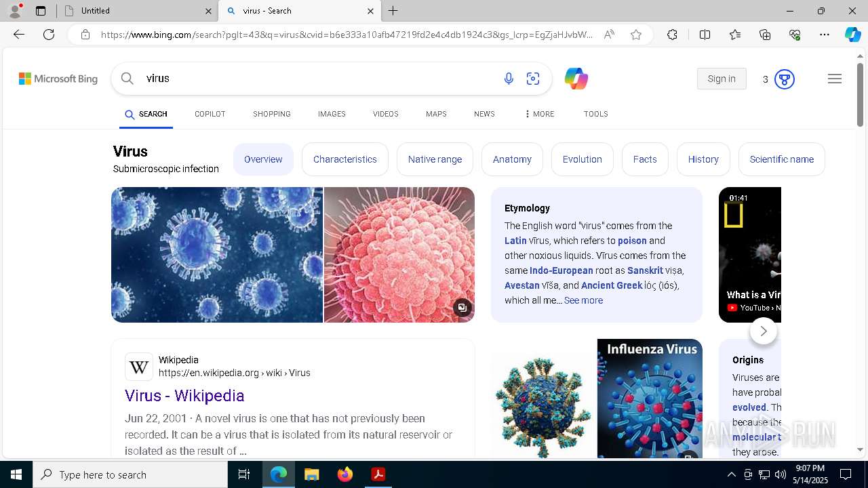Select the Characteristics chip
The image size is (868, 488).
point(345,159)
